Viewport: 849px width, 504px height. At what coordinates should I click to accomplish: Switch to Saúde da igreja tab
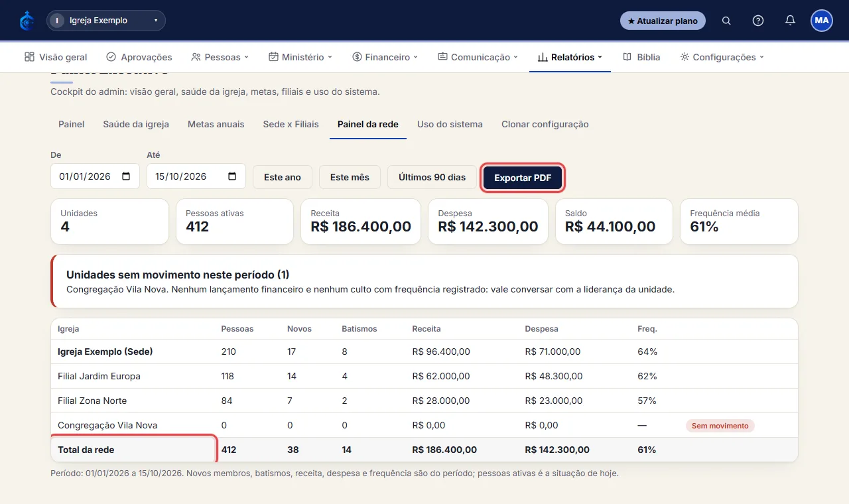(136, 124)
